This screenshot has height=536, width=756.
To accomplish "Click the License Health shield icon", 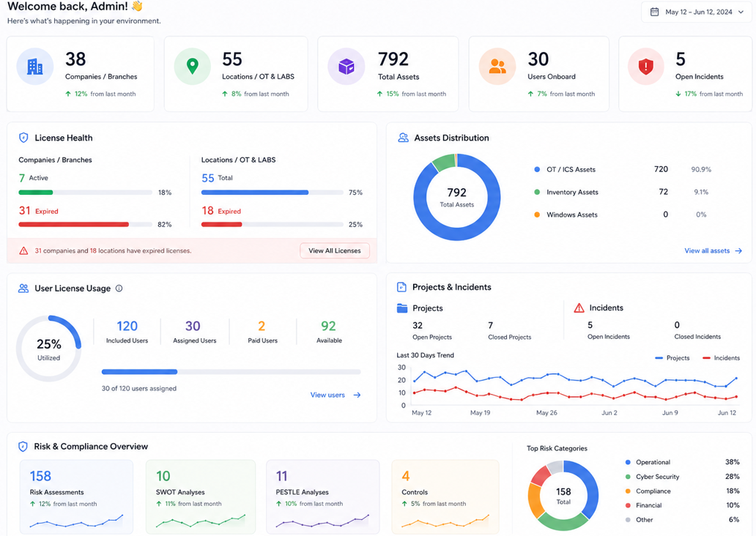I will (23, 138).
